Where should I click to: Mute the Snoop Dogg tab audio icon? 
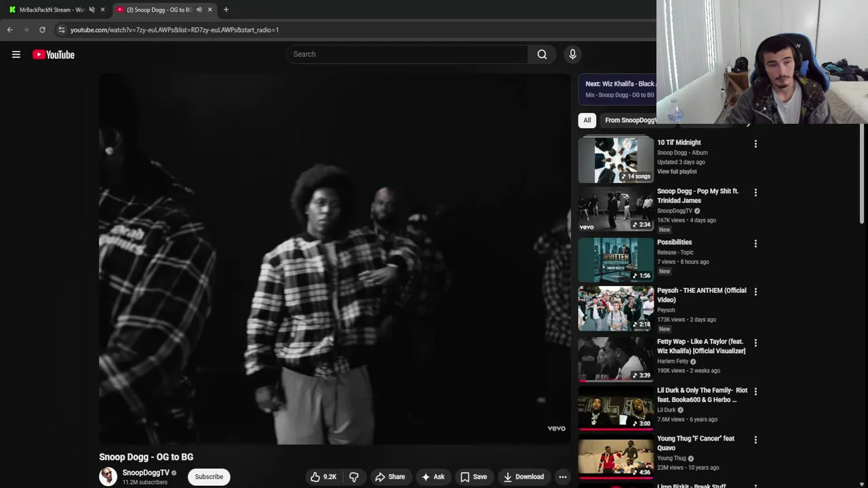[x=199, y=9]
